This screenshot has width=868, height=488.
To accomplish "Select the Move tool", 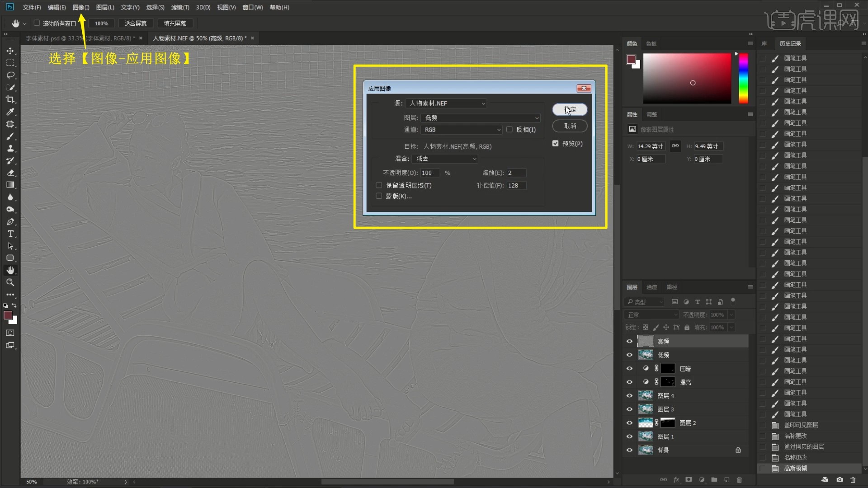I will (10, 51).
